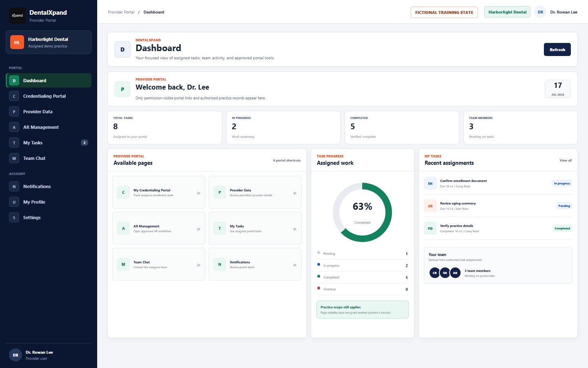Open the My Credentialing Portal shortcut arrow
588x368 pixels.
pyautogui.click(x=198, y=193)
